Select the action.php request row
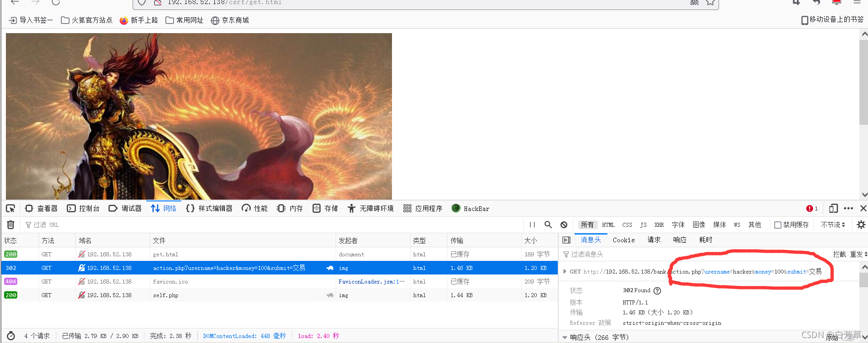 (279, 268)
